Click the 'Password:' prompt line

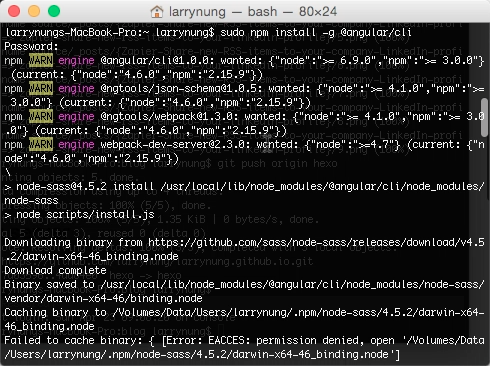tap(31, 46)
